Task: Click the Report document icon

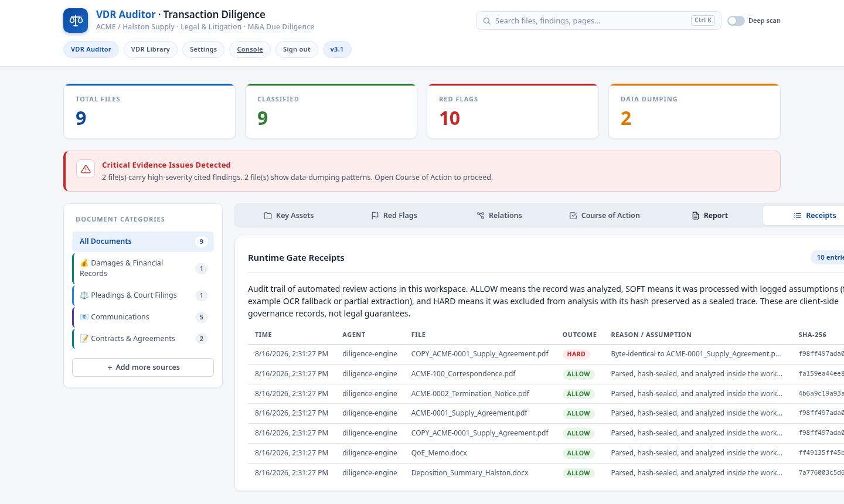Action: [x=696, y=216]
